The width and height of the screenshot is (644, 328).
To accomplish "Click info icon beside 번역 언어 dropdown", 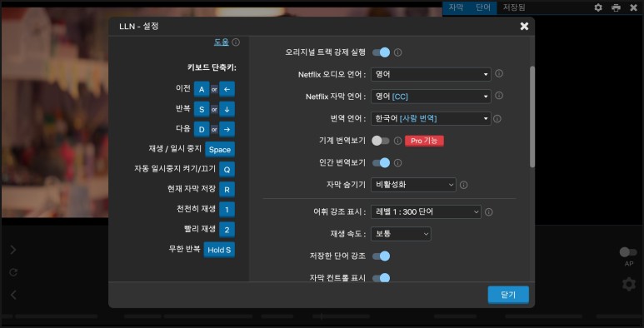I will [497, 119].
